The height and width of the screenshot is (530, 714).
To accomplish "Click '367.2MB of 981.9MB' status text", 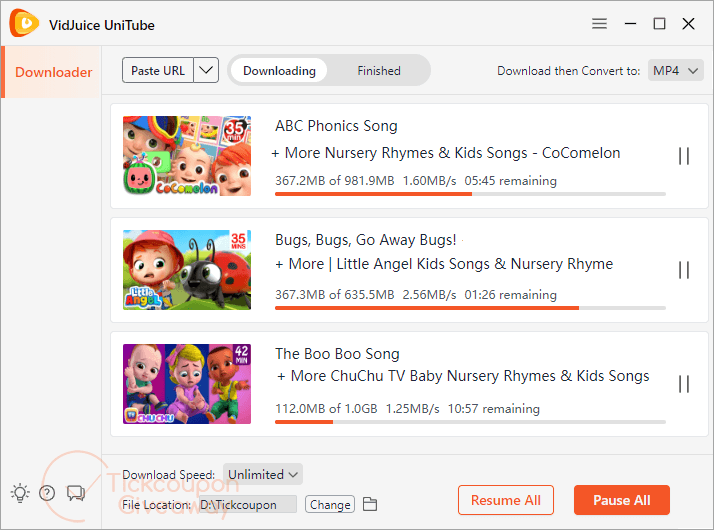I will (x=335, y=181).
